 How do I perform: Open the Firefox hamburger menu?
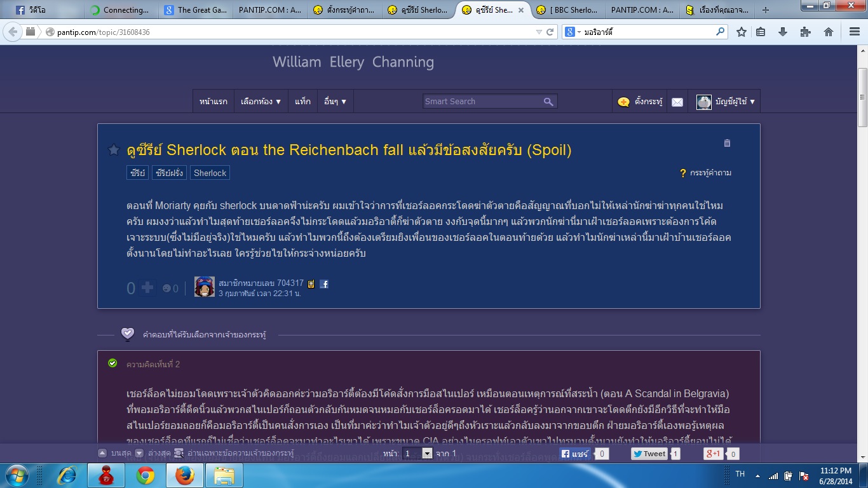pos(854,32)
